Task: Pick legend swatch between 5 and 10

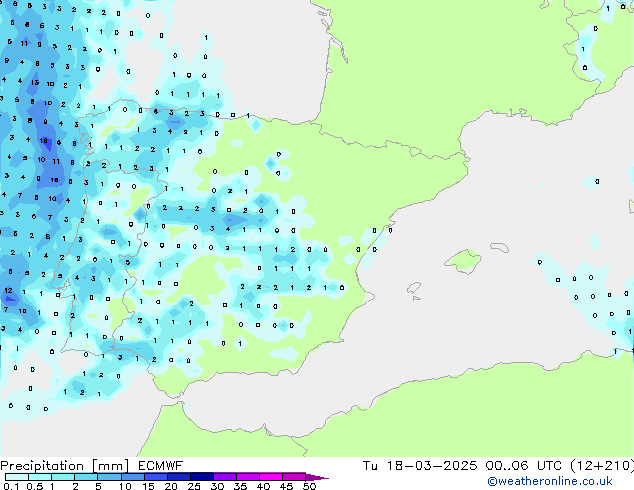Action: point(110,477)
